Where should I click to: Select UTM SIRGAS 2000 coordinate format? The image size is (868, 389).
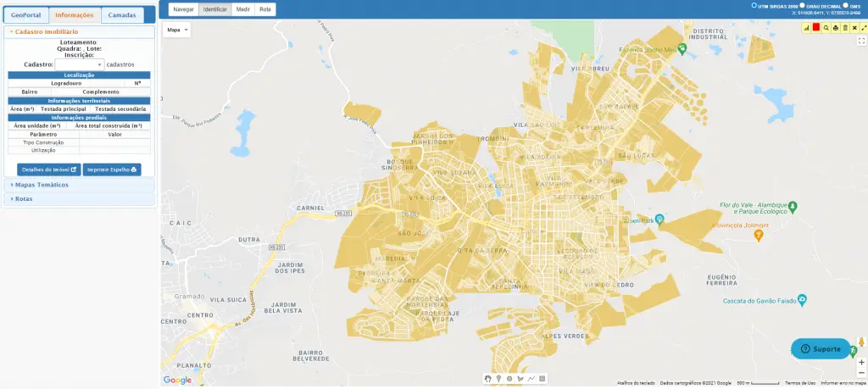pos(756,5)
